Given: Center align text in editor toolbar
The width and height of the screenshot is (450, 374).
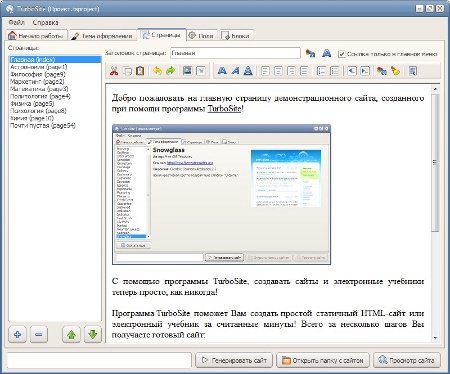Looking at the screenshot, I should point(278,71).
